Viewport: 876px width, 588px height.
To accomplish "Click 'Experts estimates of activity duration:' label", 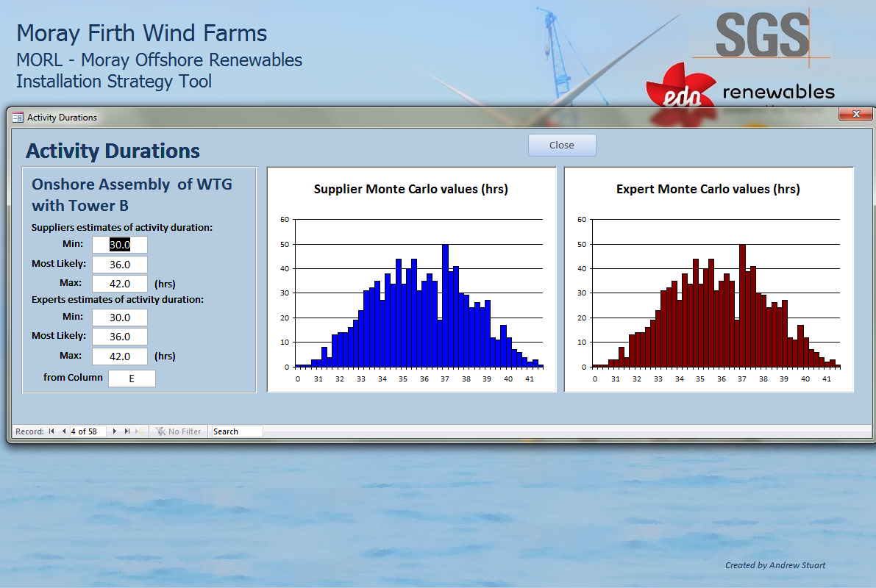I will click(118, 299).
